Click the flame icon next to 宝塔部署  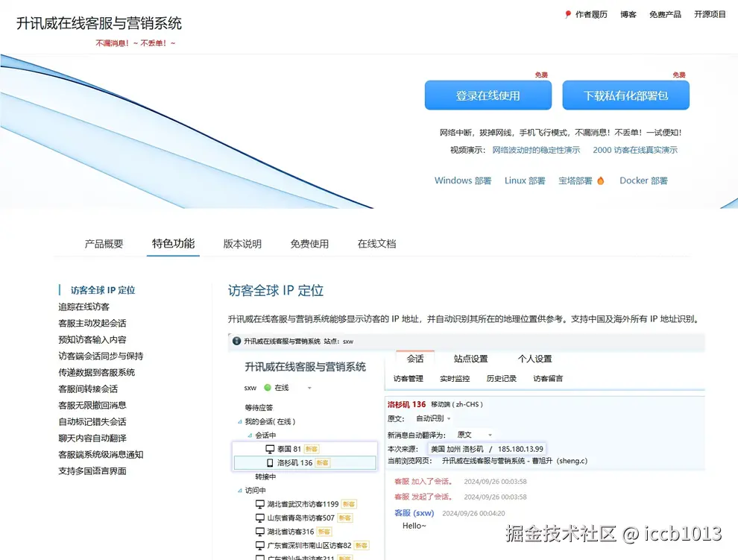(x=601, y=181)
